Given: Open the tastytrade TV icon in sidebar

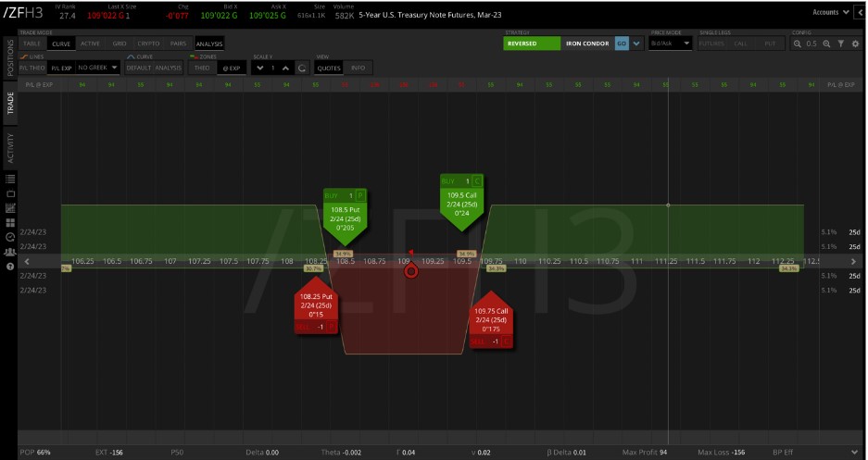Looking at the screenshot, I should [x=10, y=193].
